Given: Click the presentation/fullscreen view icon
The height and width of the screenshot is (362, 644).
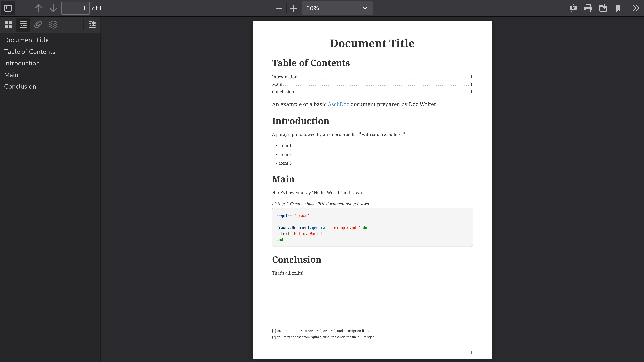Looking at the screenshot, I should tap(572, 8).
